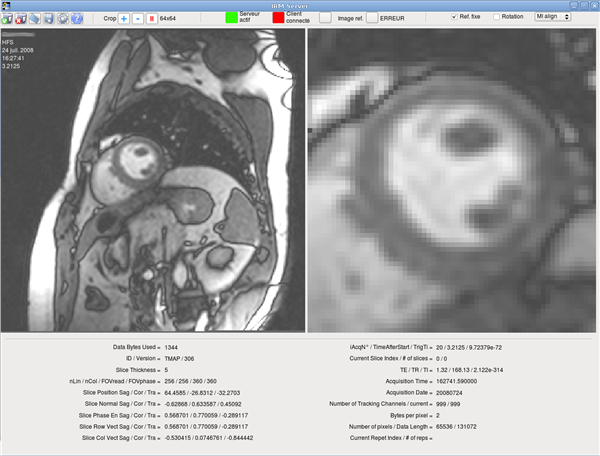Click the blue eraser-shaped toolbar icon
The height and width of the screenshot is (456, 600).
(35, 18)
